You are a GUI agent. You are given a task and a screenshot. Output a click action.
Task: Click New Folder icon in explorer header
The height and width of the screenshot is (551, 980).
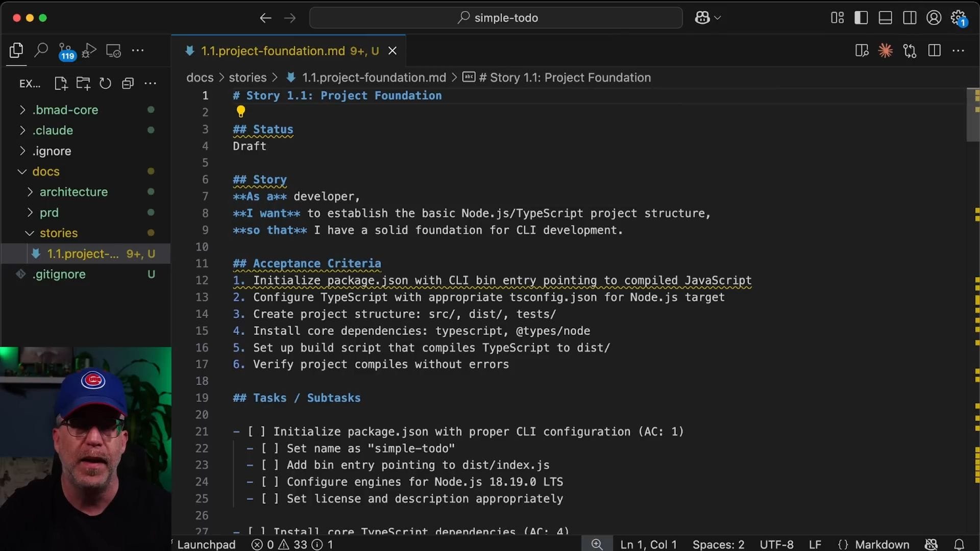coord(83,83)
